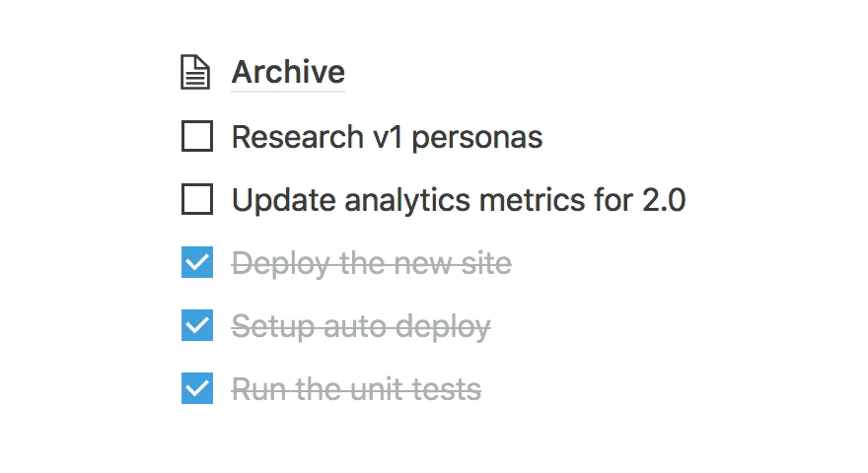Uncheck the Deploy the new site checkbox

pos(197,263)
